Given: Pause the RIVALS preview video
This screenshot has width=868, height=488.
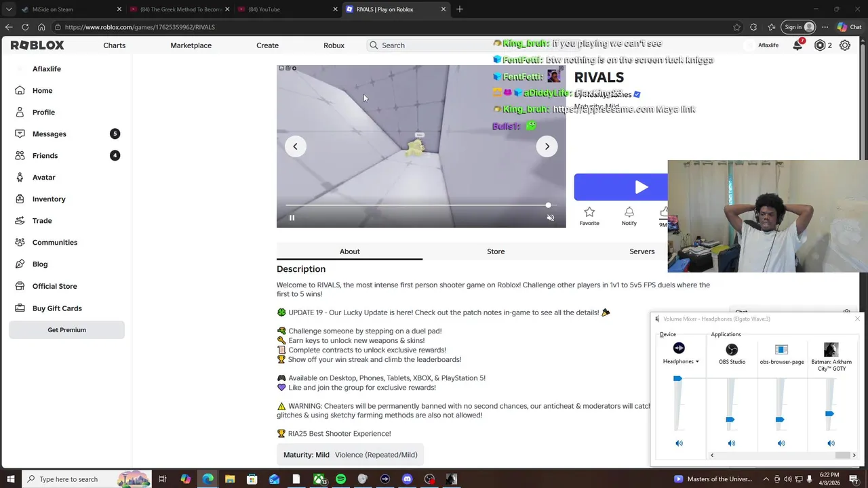Looking at the screenshot, I should pyautogui.click(x=292, y=218).
